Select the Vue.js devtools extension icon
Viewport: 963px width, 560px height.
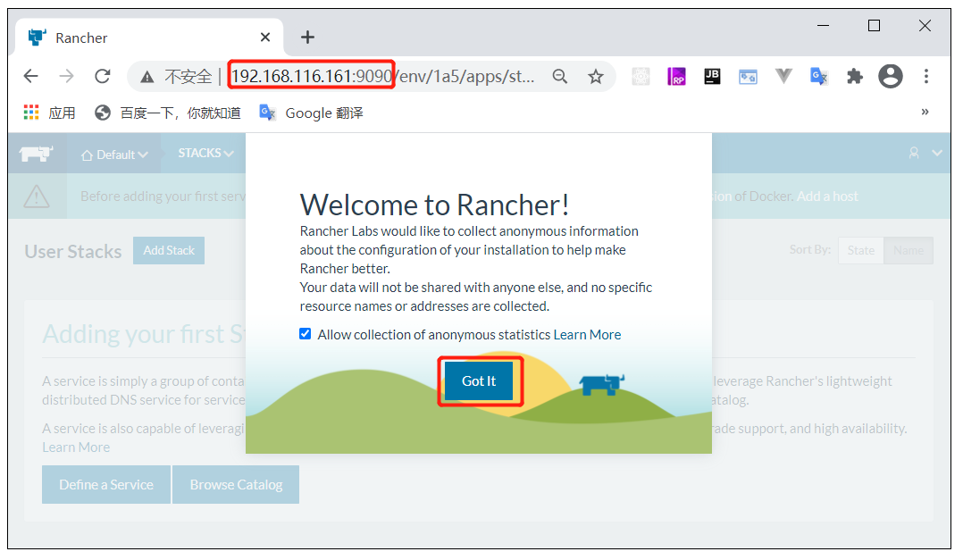783,77
